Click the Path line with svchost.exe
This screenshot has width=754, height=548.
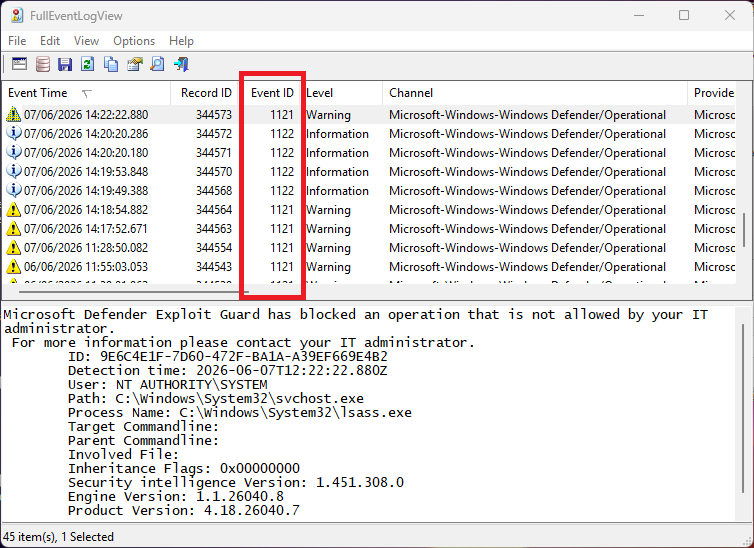[x=215, y=399]
